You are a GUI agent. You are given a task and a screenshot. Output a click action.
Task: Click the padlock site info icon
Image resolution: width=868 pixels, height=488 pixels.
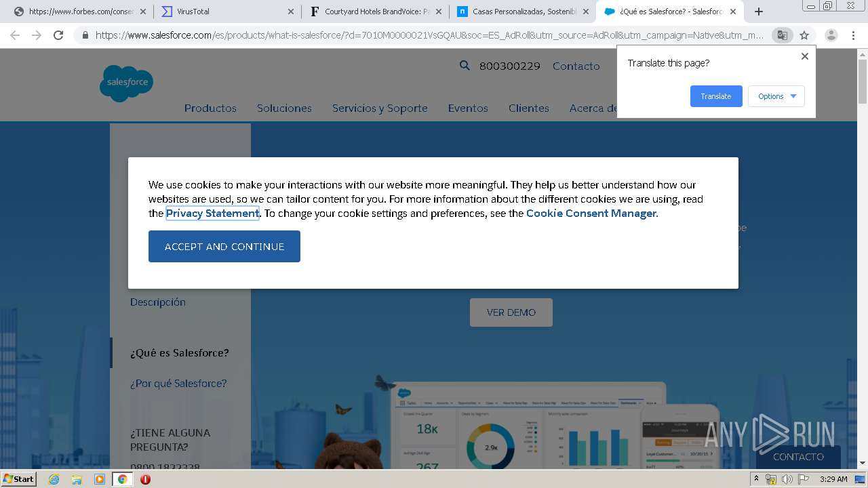coord(85,35)
